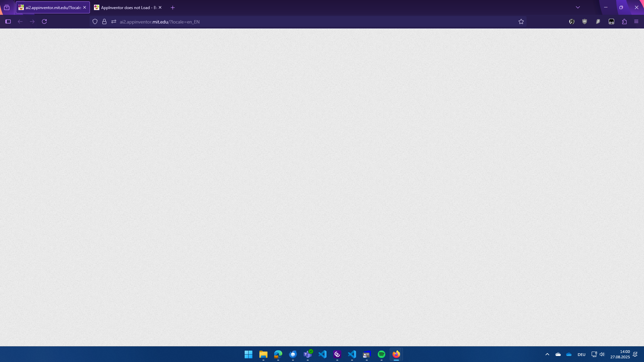
Task: Bookmark this page with the star icon
Action: [x=521, y=21]
